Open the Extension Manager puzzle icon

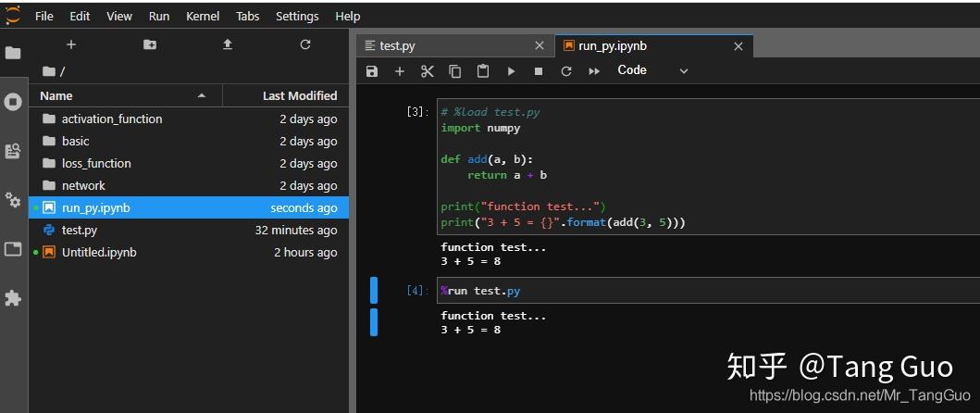(x=13, y=298)
